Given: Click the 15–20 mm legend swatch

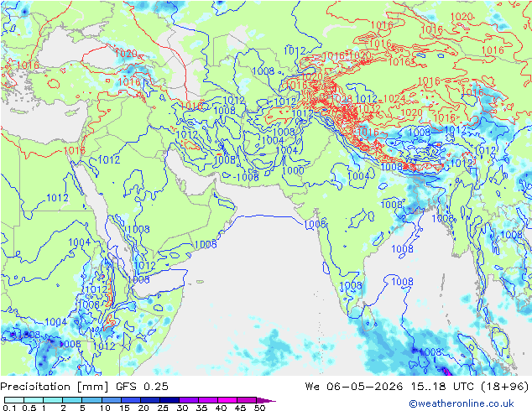Looking at the screenshot, I should pyautogui.click(x=130, y=400).
